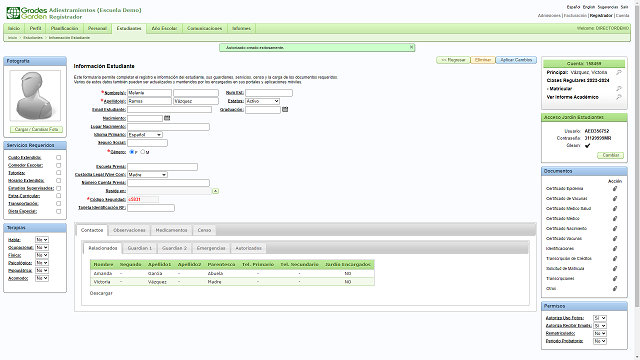The width and height of the screenshot is (640, 360).
Task: Open Autoriza Uso Fotos dropdown
Action: (x=600, y=318)
